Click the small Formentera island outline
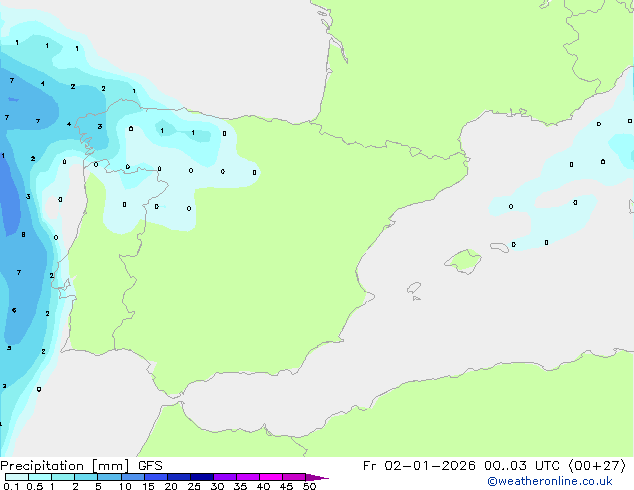The image size is (634, 490). 416,298
